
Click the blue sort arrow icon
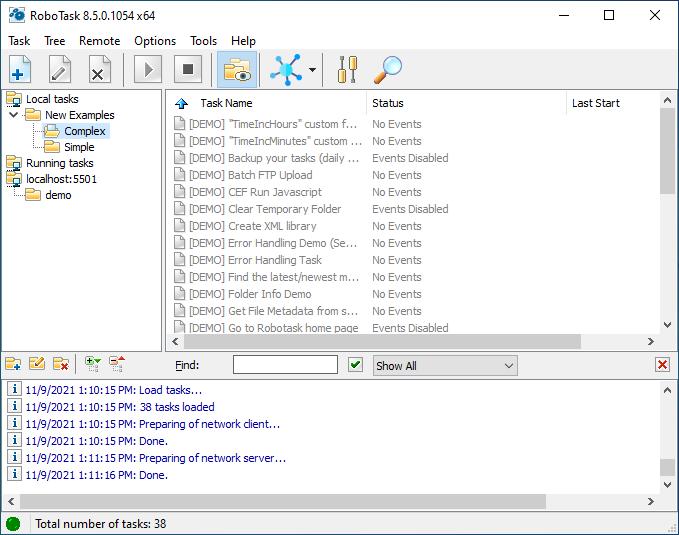click(181, 103)
